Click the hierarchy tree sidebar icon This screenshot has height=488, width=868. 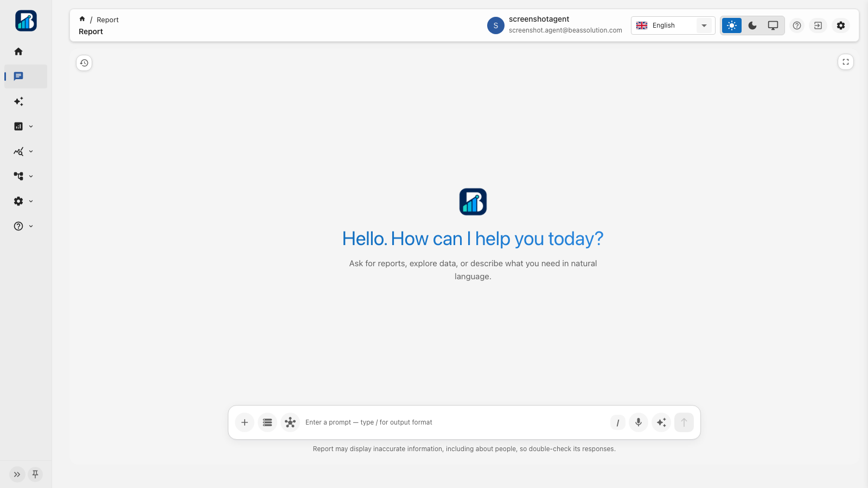point(18,176)
